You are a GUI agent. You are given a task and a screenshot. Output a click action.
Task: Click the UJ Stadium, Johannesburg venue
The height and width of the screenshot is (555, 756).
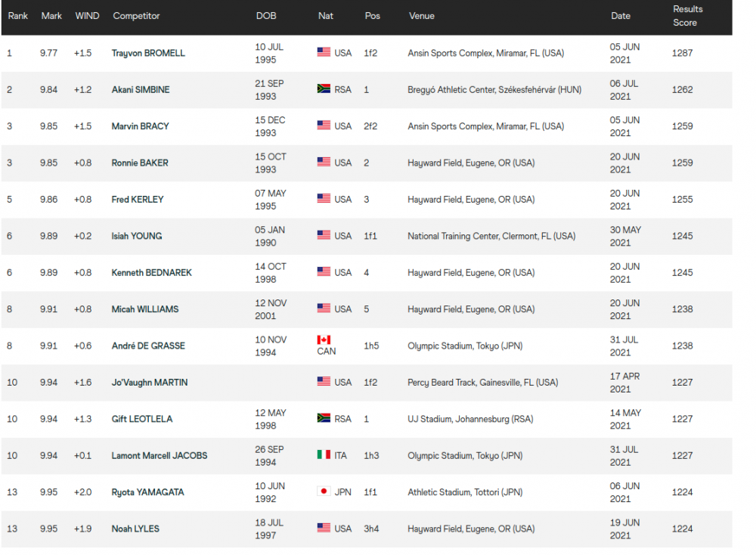coord(470,419)
